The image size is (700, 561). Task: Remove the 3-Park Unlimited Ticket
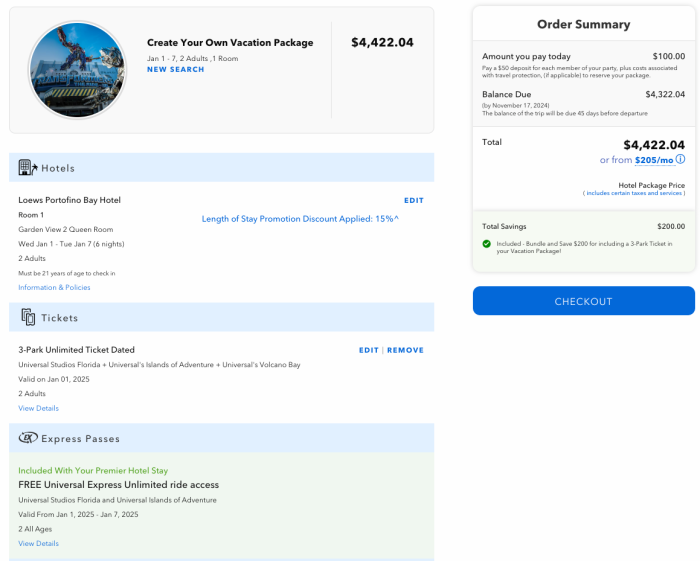click(405, 350)
